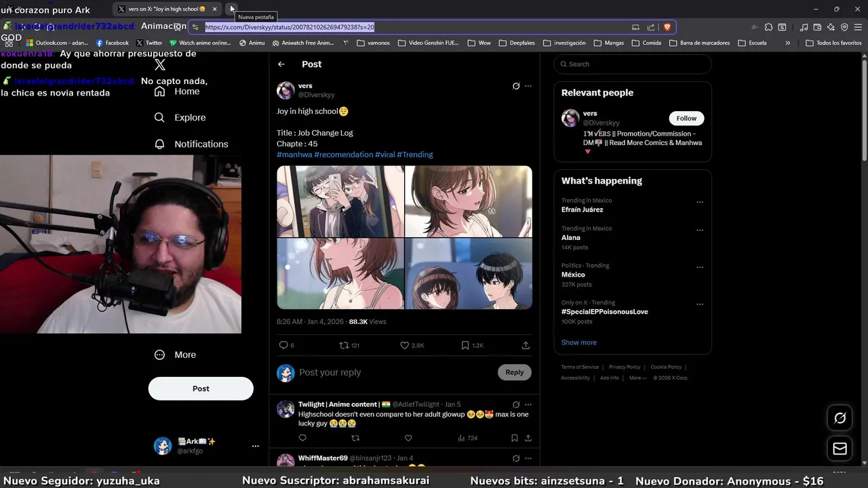Open account menu next to @arkfgo

[x=256, y=446]
